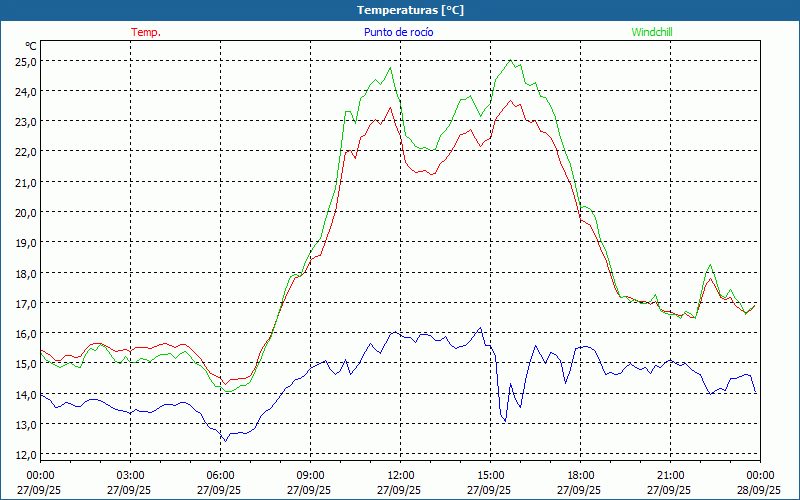Click the °C unit label above y-axis

pyautogui.click(x=31, y=46)
